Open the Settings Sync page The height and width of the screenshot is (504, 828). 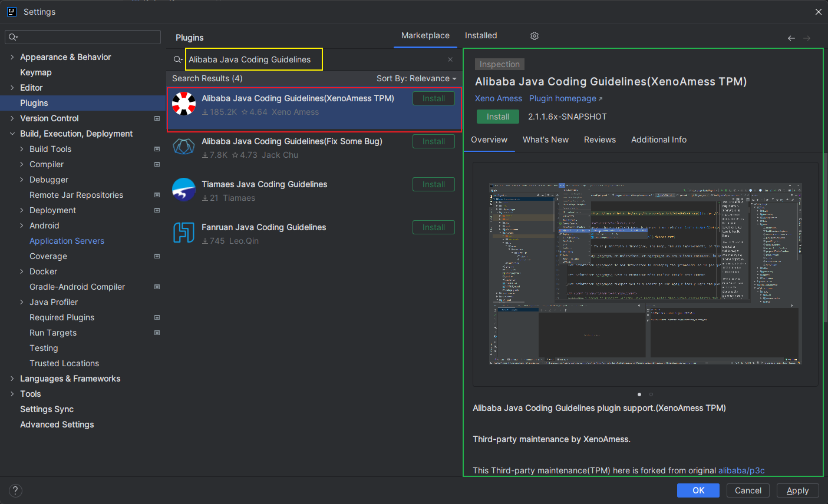click(47, 409)
